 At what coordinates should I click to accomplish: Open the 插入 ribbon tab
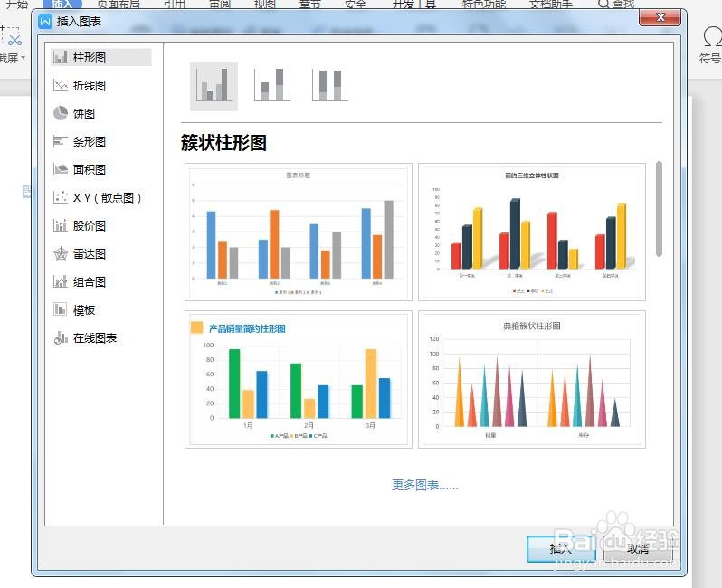[62, 5]
